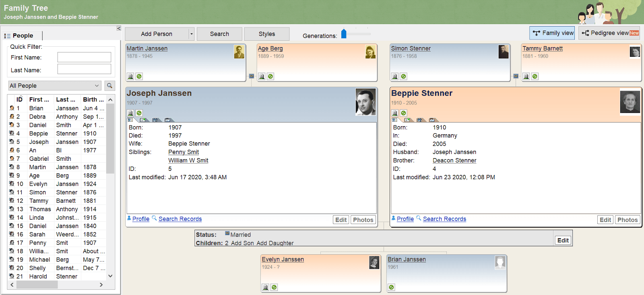Click Photos button in Beppie Stenner's panel
The image size is (644, 295).
627,220
